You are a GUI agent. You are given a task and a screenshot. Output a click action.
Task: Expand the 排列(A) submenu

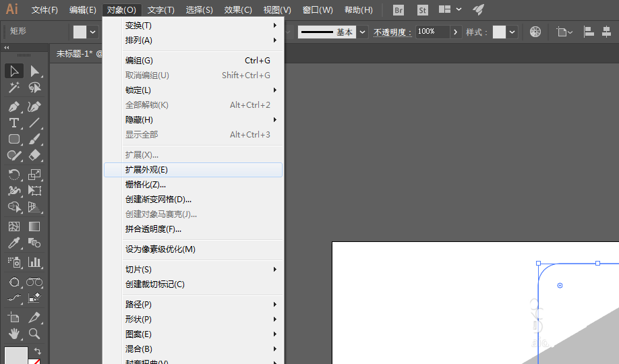[x=194, y=40]
